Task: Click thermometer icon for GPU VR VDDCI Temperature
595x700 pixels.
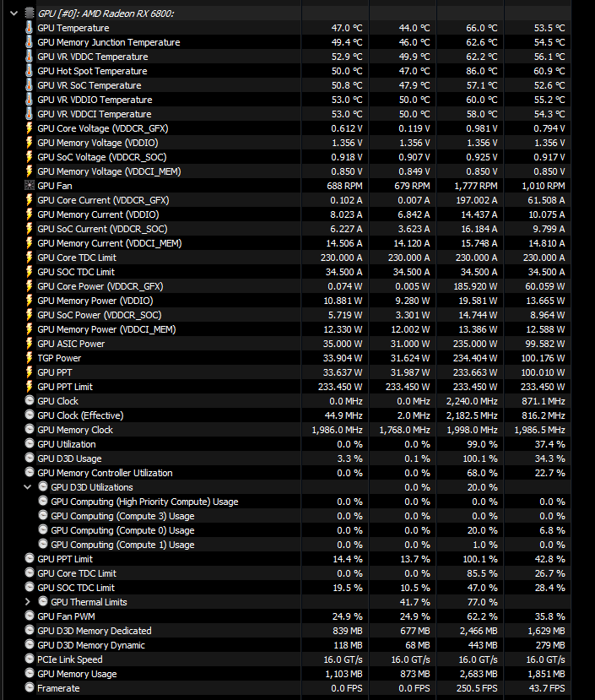Action: click(29, 114)
